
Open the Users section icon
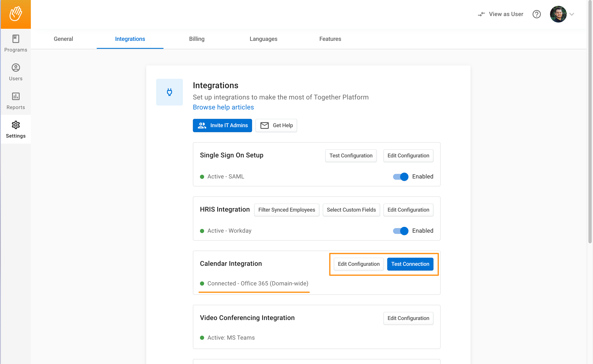pyautogui.click(x=16, y=68)
